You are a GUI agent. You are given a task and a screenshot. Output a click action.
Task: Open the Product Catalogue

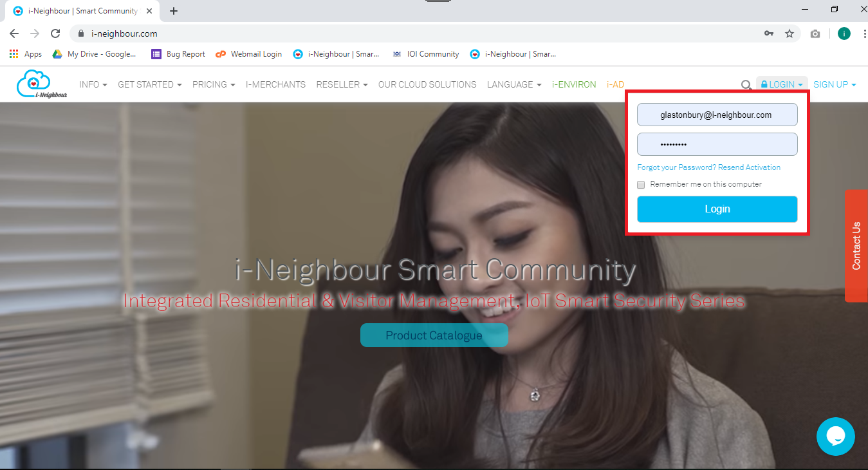pyautogui.click(x=434, y=335)
